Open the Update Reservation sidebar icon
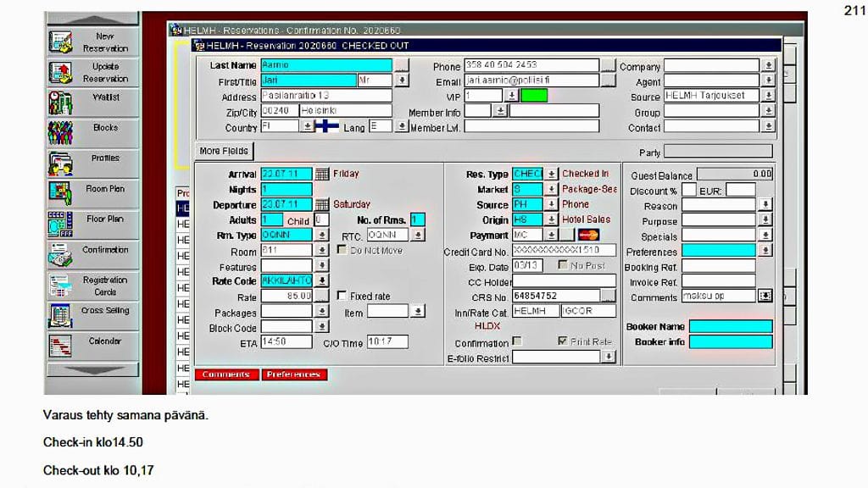The width and height of the screenshot is (868, 488). coord(60,73)
